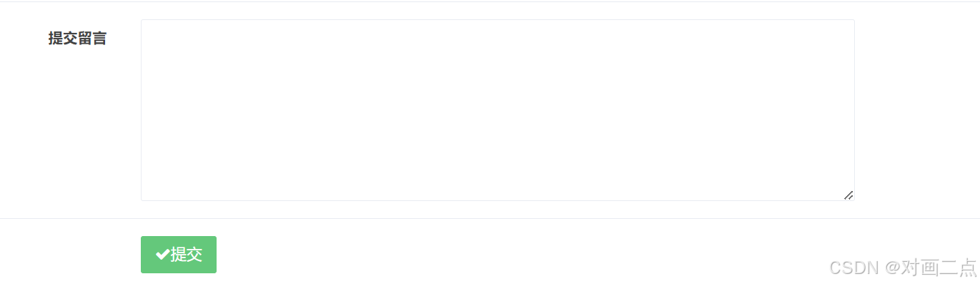The image size is (980, 284).
Task: Send the form via the checkmark 提交 button
Action: (179, 255)
